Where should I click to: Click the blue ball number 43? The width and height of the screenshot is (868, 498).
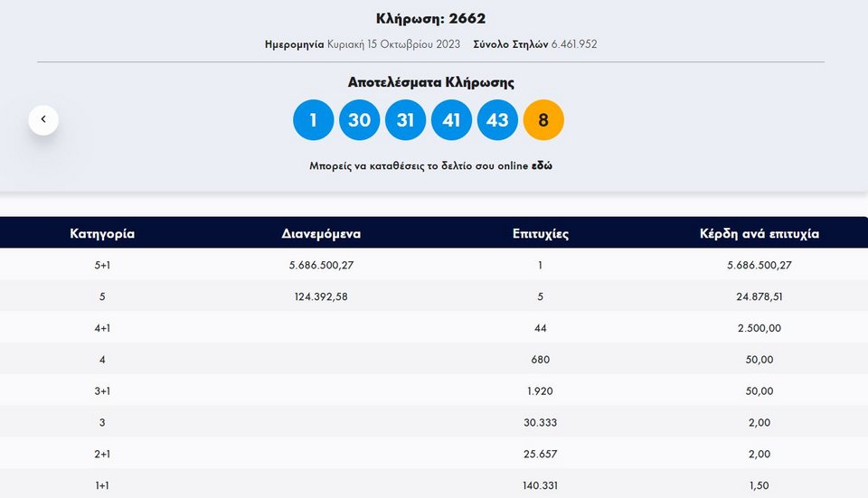pyautogui.click(x=497, y=120)
